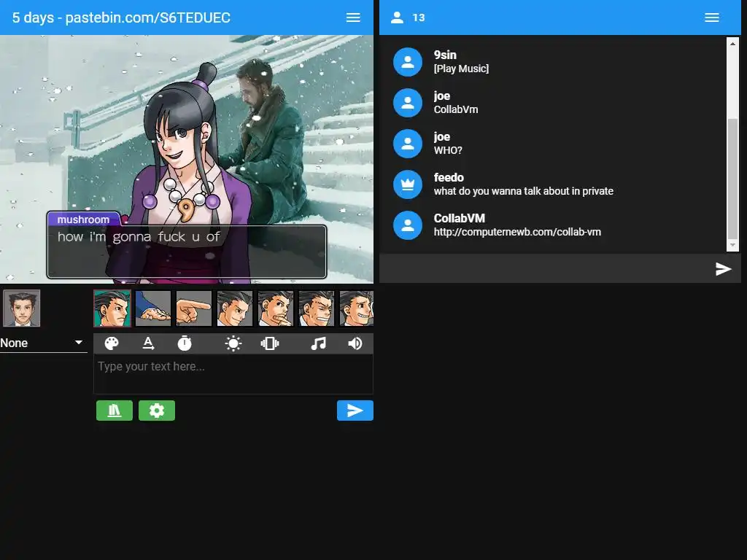This screenshot has height=560, width=747.
Task: Focus the 'Type your text here...' field
Action: (233, 374)
